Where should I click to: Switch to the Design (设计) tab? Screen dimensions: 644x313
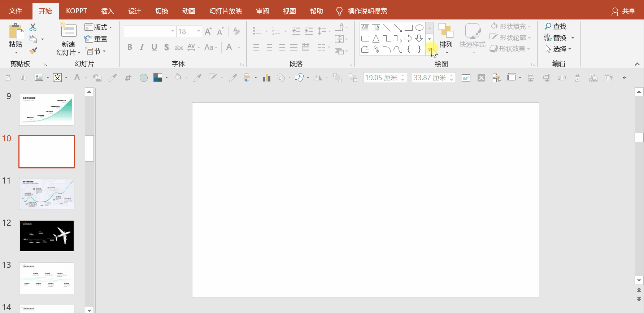pos(135,11)
